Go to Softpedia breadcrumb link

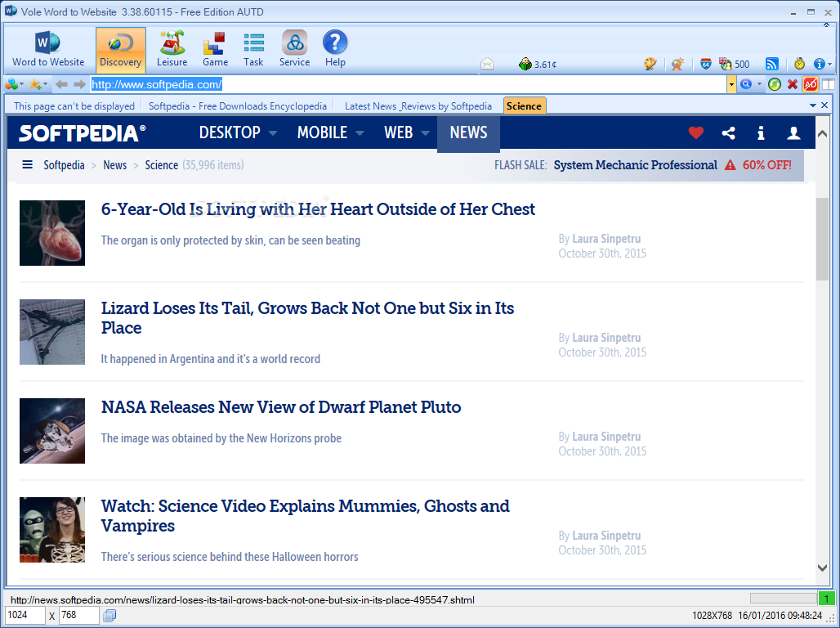click(64, 165)
